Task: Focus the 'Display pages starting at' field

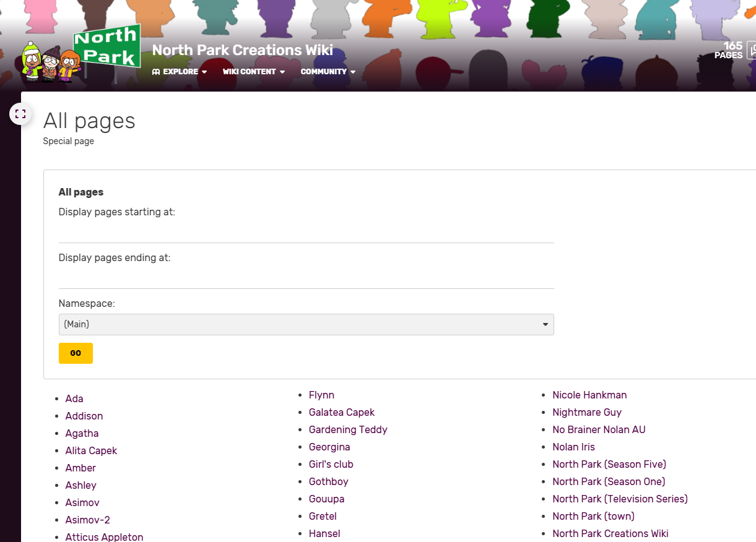Action: click(306, 232)
